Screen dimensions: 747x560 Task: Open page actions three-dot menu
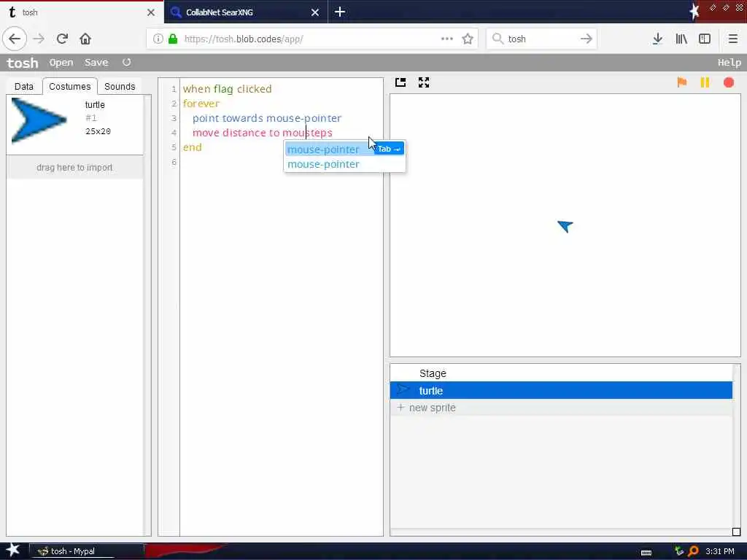pyautogui.click(x=447, y=39)
